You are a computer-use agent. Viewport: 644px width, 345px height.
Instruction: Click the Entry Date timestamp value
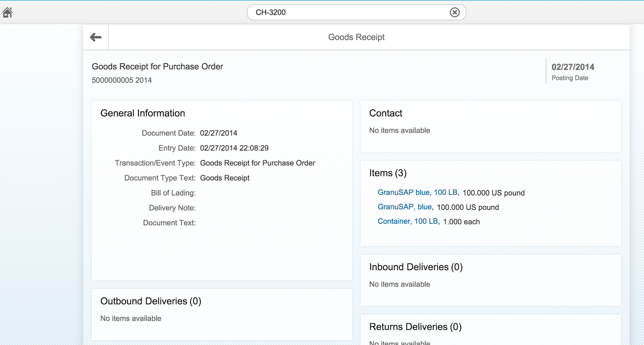click(234, 148)
